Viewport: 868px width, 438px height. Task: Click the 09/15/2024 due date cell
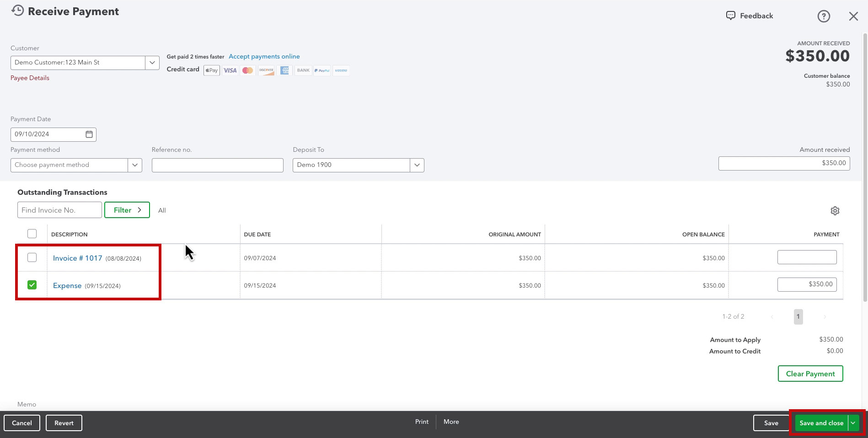point(260,285)
